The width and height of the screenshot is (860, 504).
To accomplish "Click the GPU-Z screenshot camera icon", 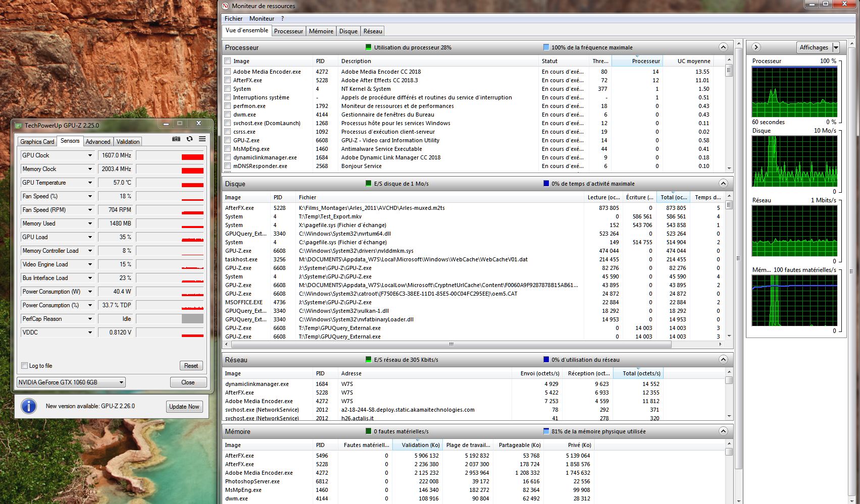I will click(x=176, y=139).
